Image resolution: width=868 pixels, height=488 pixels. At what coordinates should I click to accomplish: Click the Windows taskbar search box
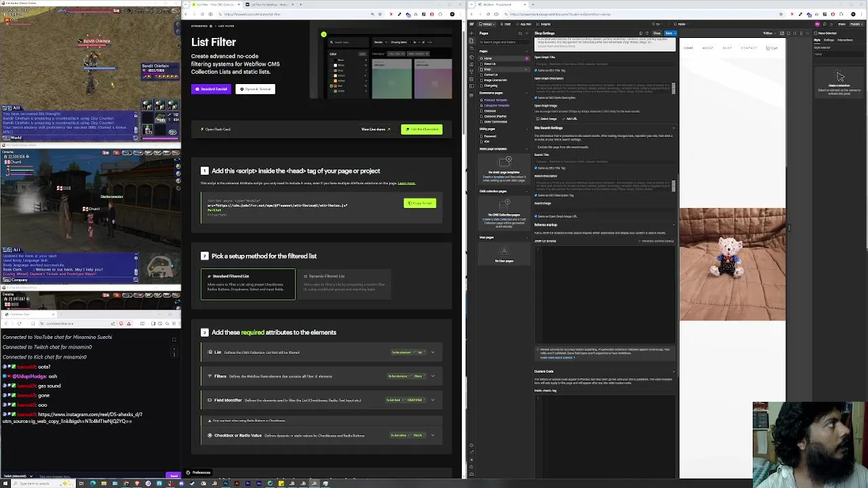point(43,483)
